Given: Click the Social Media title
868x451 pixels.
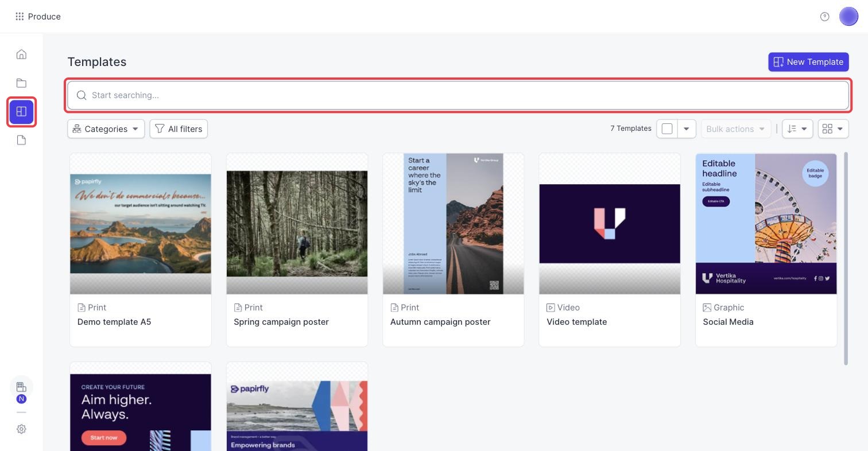Looking at the screenshot, I should click(728, 322).
